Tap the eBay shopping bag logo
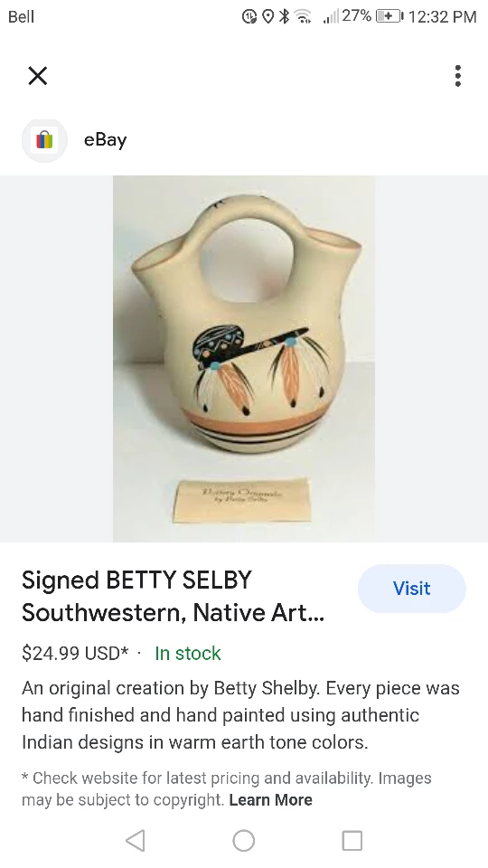The image size is (488, 868). (44, 140)
